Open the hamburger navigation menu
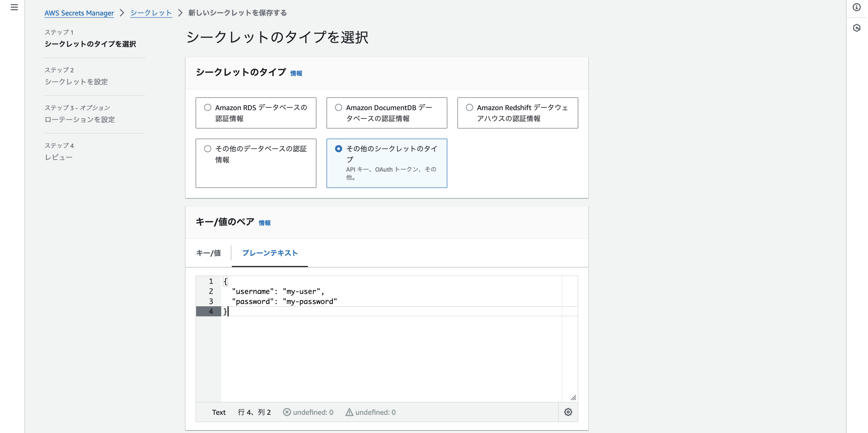The image size is (868, 433). [14, 7]
